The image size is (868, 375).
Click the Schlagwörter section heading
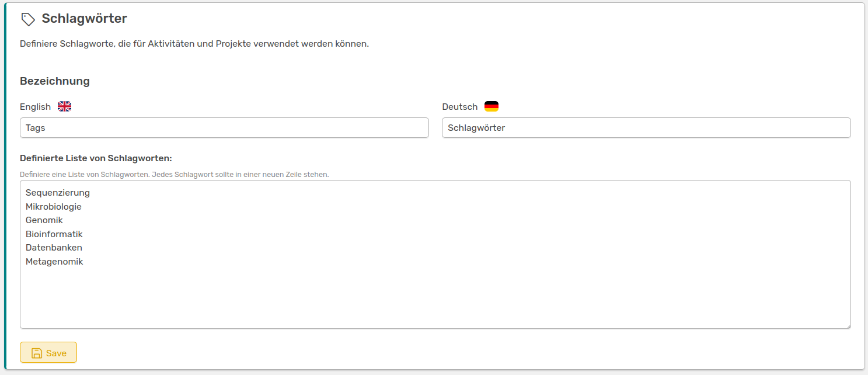point(84,19)
